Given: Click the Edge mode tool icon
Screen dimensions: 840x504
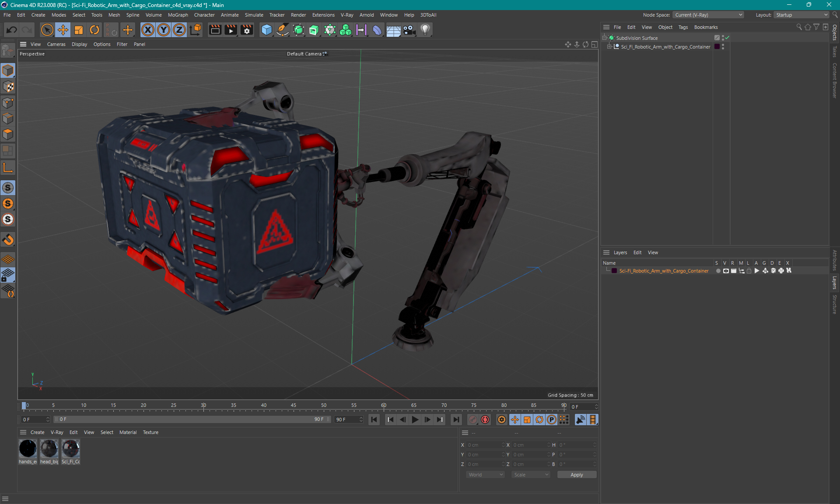Looking at the screenshot, I should coord(8,119).
